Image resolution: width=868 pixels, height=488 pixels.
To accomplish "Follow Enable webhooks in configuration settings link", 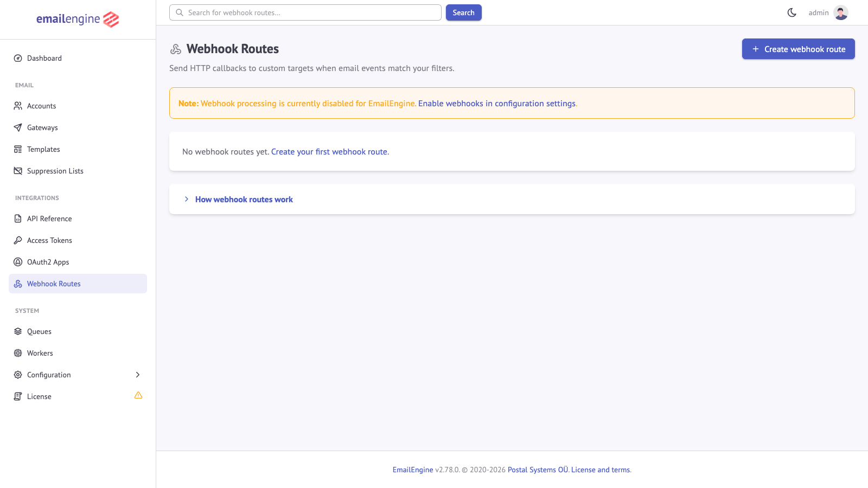I will (x=496, y=104).
